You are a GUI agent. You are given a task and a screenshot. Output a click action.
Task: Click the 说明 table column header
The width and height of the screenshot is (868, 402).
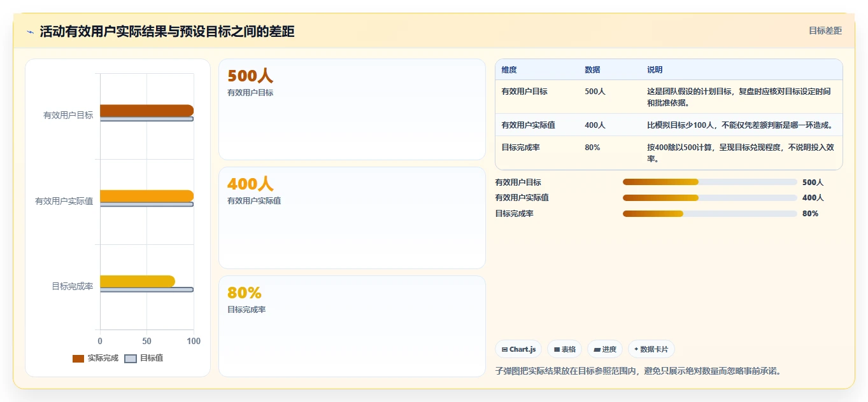point(655,70)
